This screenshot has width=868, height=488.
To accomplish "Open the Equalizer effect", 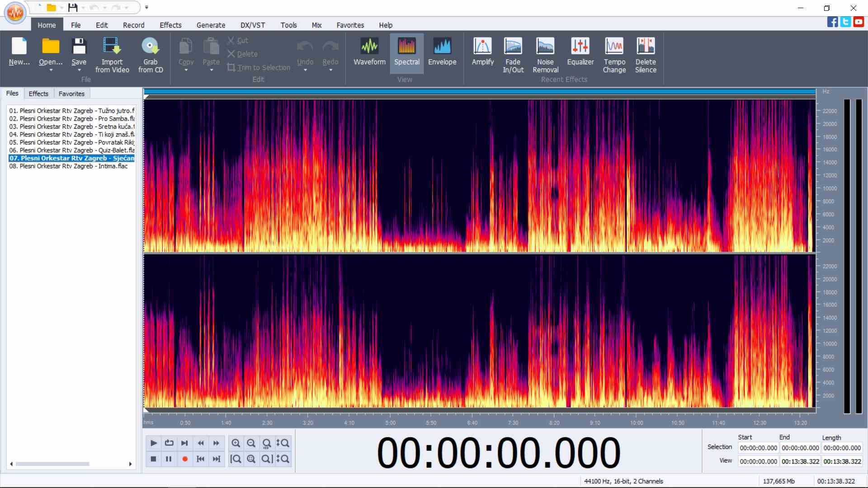I will pos(580,52).
